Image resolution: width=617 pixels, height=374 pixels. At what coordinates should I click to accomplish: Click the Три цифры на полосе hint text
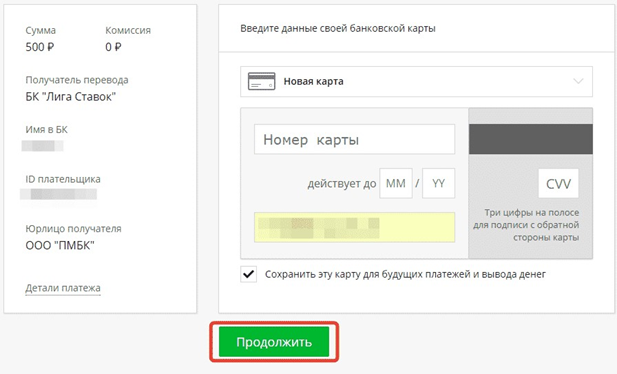(x=526, y=225)
